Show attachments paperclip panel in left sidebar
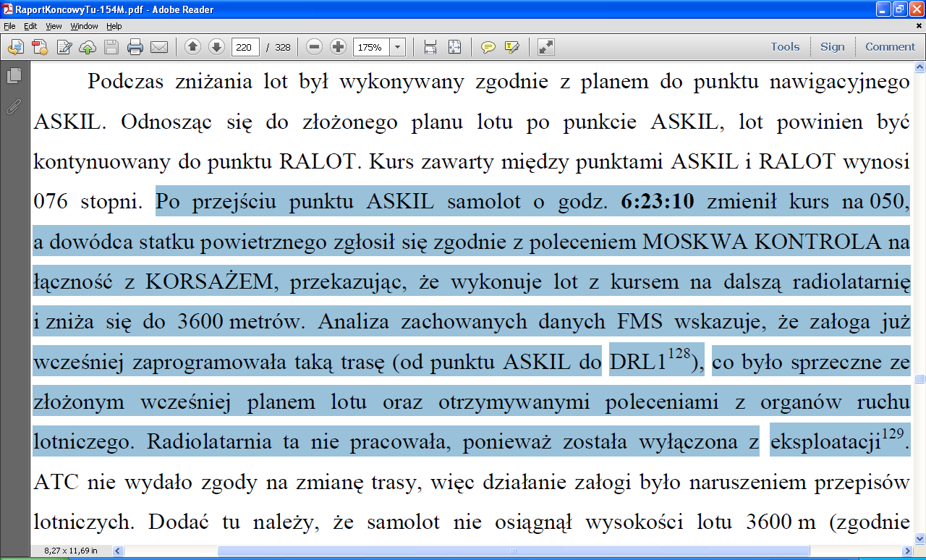Viewport: 926px width, 560px height. pyautogui.click(x=14, y=106)
